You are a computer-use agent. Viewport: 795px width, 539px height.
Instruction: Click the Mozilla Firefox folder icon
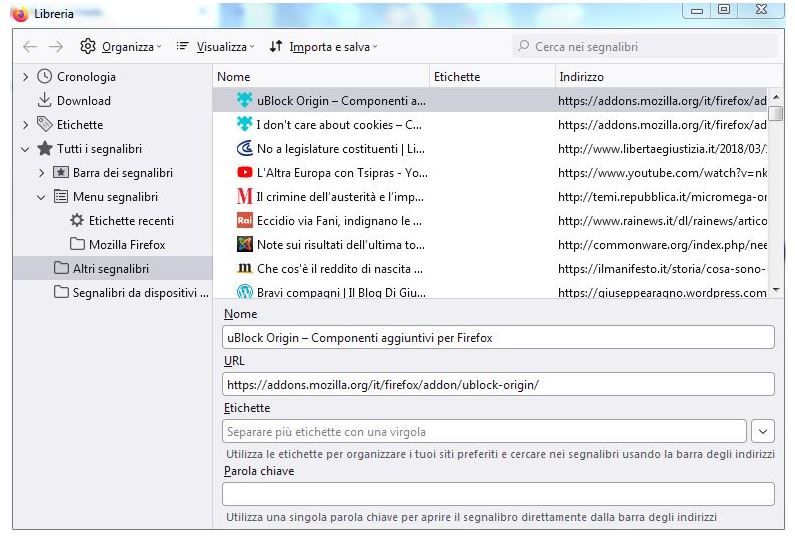pos(77,244)
